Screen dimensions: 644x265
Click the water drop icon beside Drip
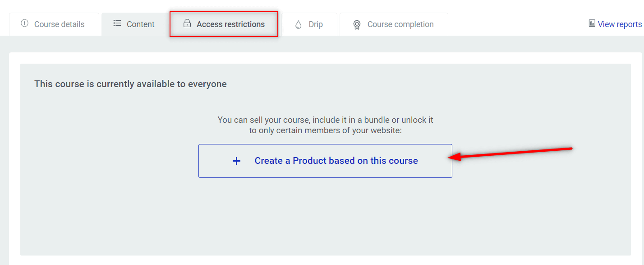pyautogui.click(x=299, y=24)
